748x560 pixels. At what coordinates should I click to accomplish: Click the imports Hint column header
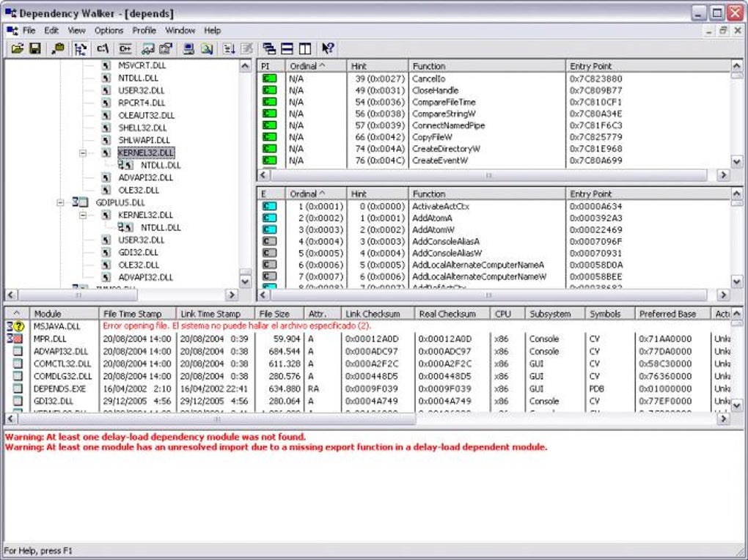tap(378, 66)
